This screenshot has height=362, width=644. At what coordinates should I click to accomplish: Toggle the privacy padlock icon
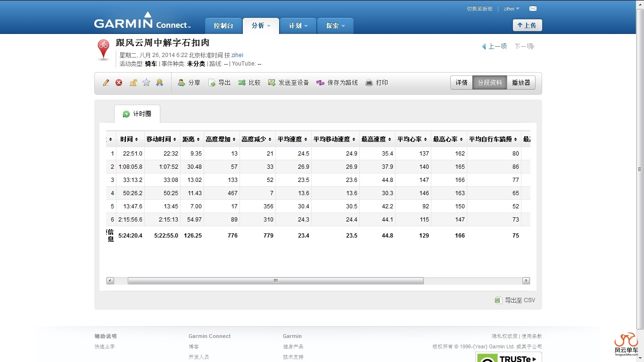[x=133, y=82]
